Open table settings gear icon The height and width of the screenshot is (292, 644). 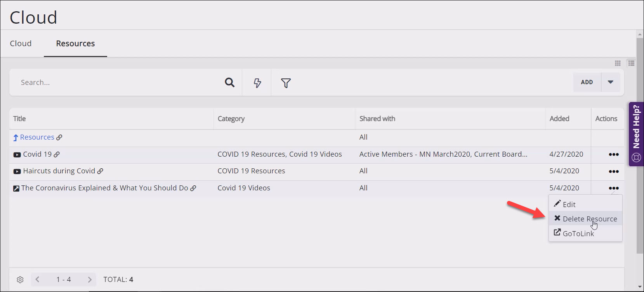(20, 280)
